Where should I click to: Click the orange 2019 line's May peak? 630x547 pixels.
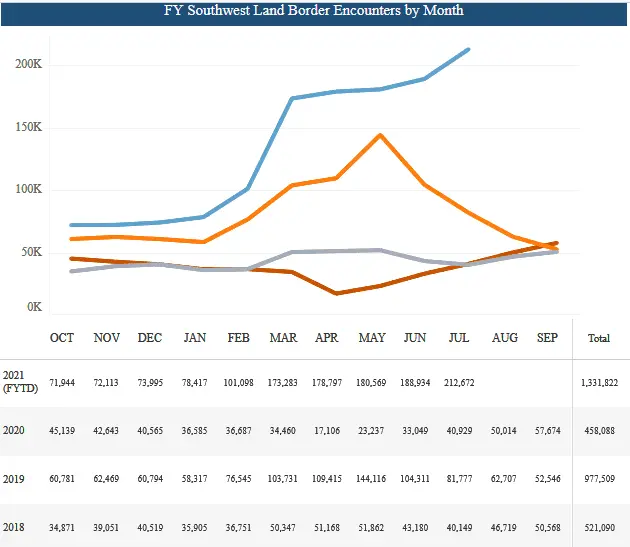pyautogui.click(x=380, y=135)
